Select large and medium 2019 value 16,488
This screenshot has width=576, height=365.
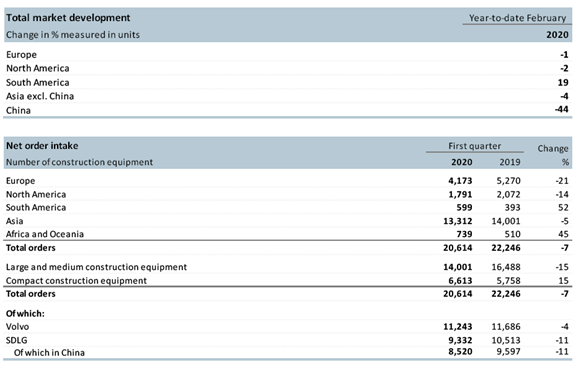(506, 267)
